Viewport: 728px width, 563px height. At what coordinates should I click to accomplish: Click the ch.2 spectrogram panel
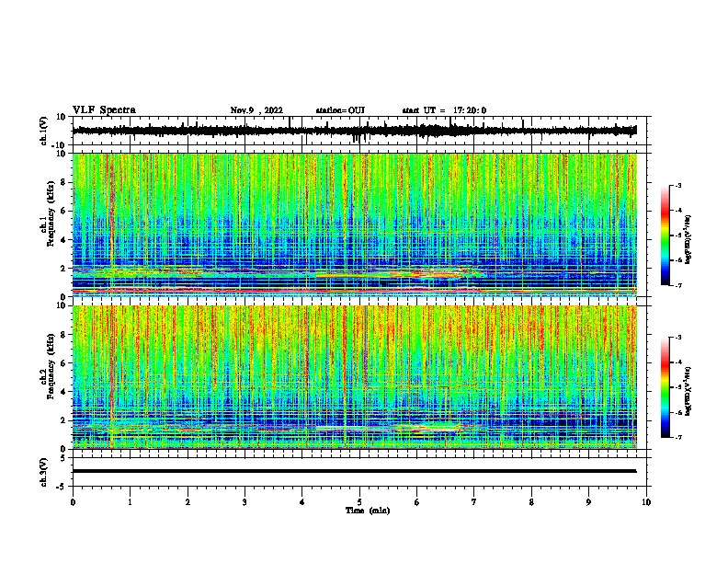point(355,377)
